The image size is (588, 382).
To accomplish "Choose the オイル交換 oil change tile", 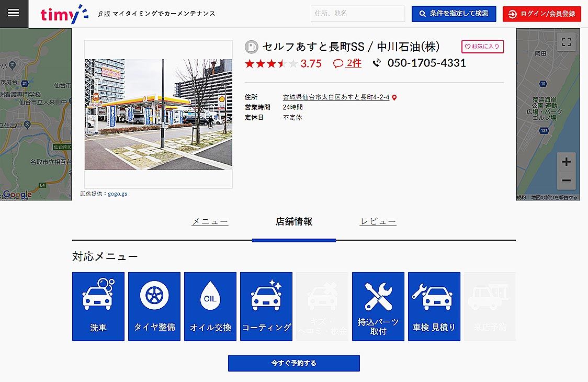I will 210,306.
